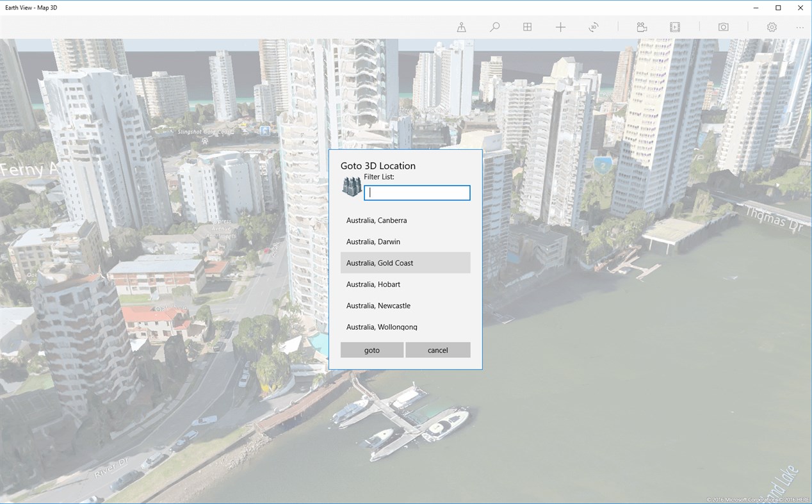Open the search tool

(x=494, y=27)
